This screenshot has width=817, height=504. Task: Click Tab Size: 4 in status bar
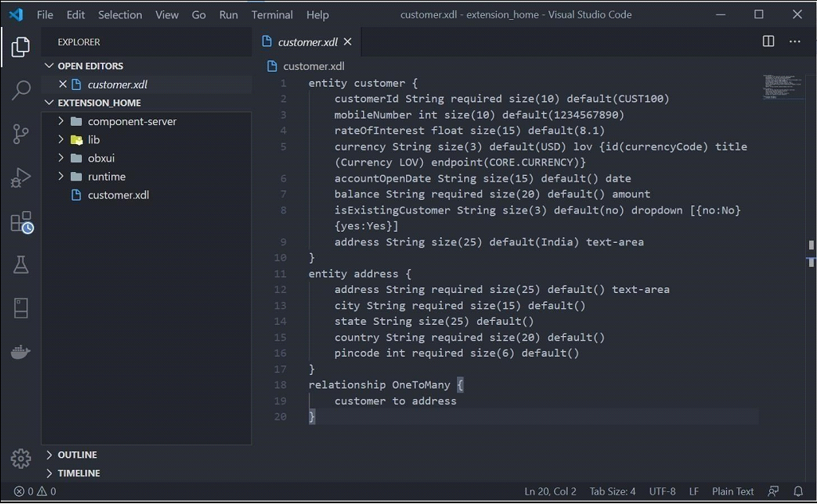point(612,491)
